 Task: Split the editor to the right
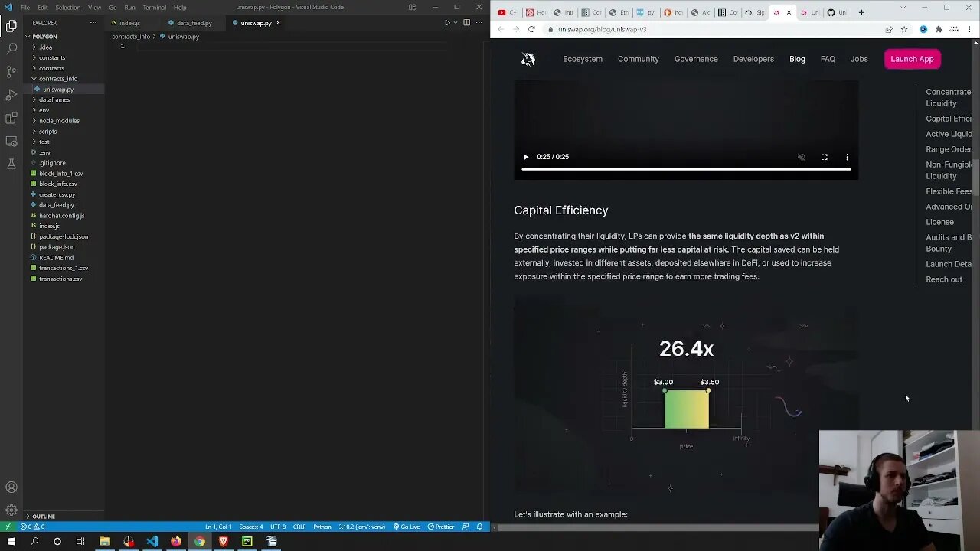tap(466, 23)
